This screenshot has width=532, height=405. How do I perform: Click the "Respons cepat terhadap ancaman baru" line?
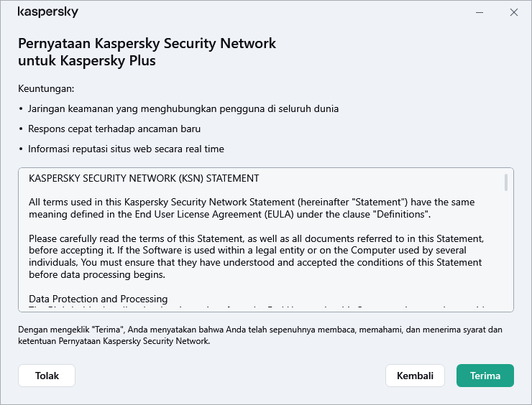[x=114, y=129]
